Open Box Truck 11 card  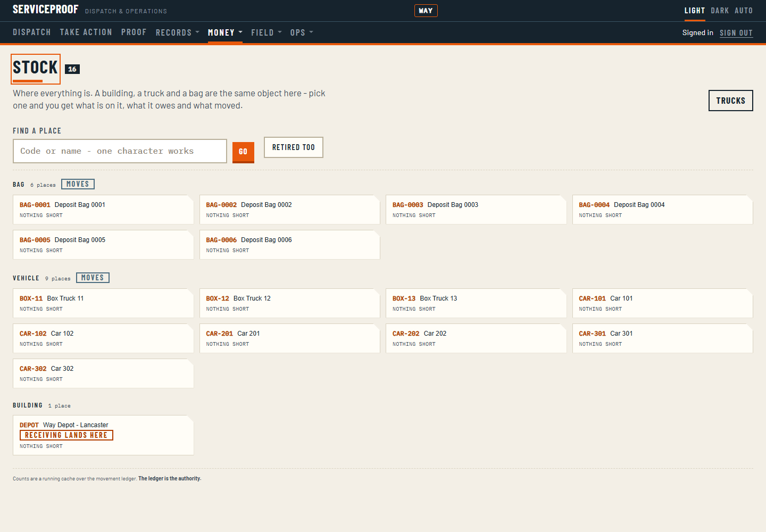point(103,303)
